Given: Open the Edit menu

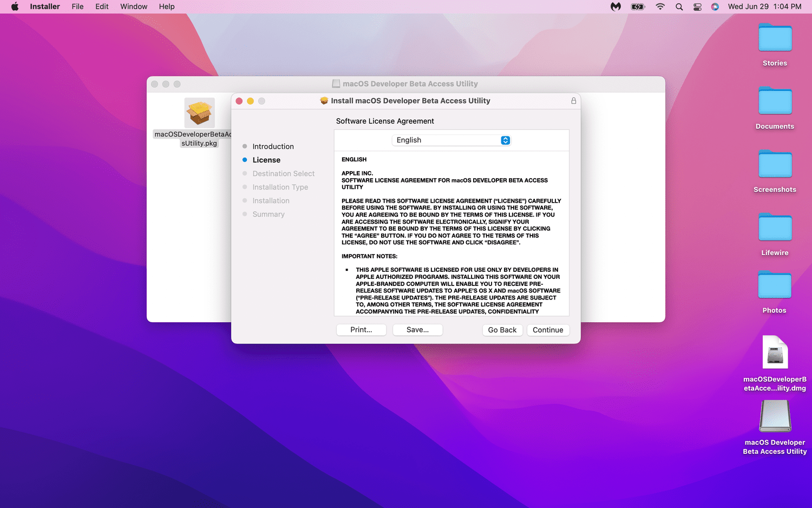Looking at the screenshot, I should tap(102, 6).
